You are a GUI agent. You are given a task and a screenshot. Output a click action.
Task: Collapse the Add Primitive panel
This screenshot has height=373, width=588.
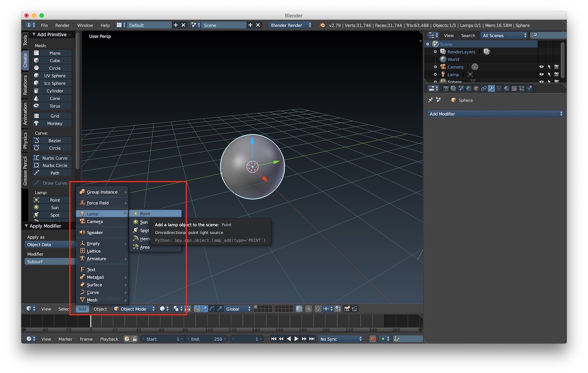(x=34, y=34)
